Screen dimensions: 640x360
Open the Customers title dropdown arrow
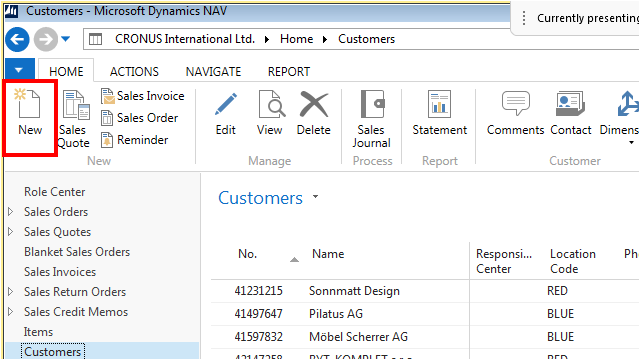315,197
